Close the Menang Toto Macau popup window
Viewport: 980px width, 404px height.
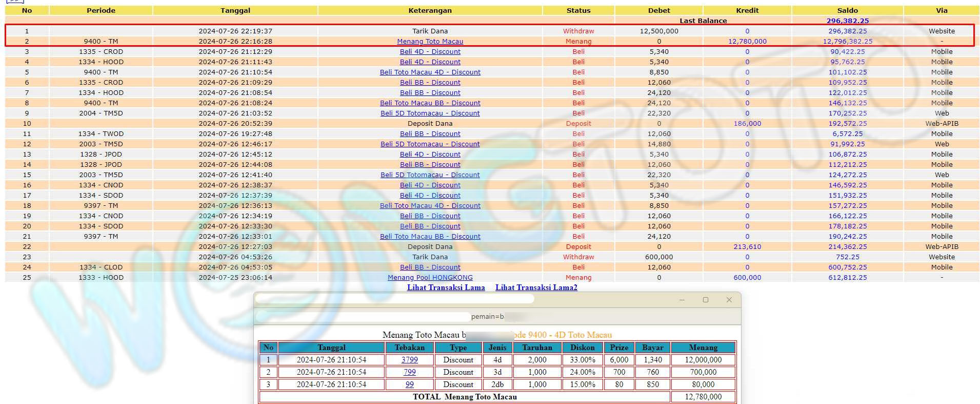tap(729, 300)
